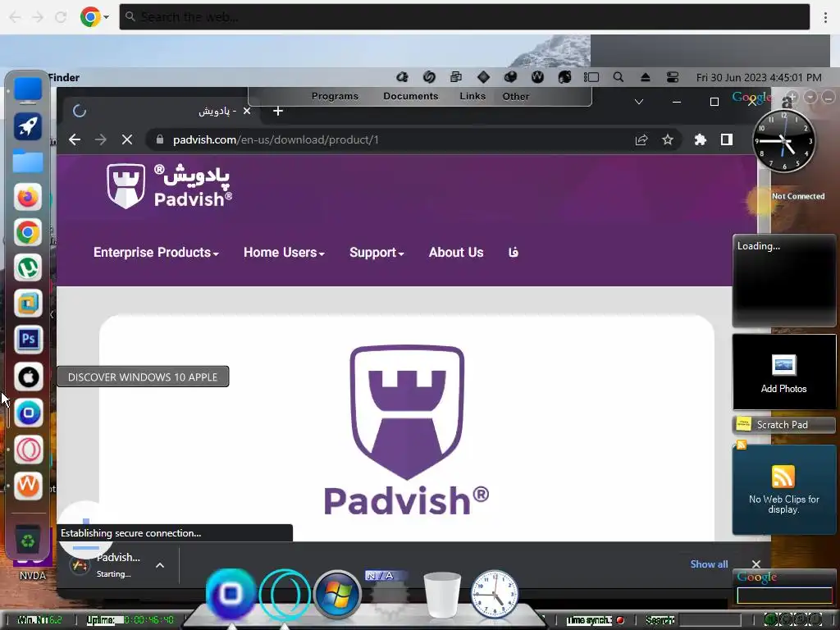This screenshot has height=630, width=840.
Task: Expand the Padvish download item options arrow
Action: [x=160, y=565]
